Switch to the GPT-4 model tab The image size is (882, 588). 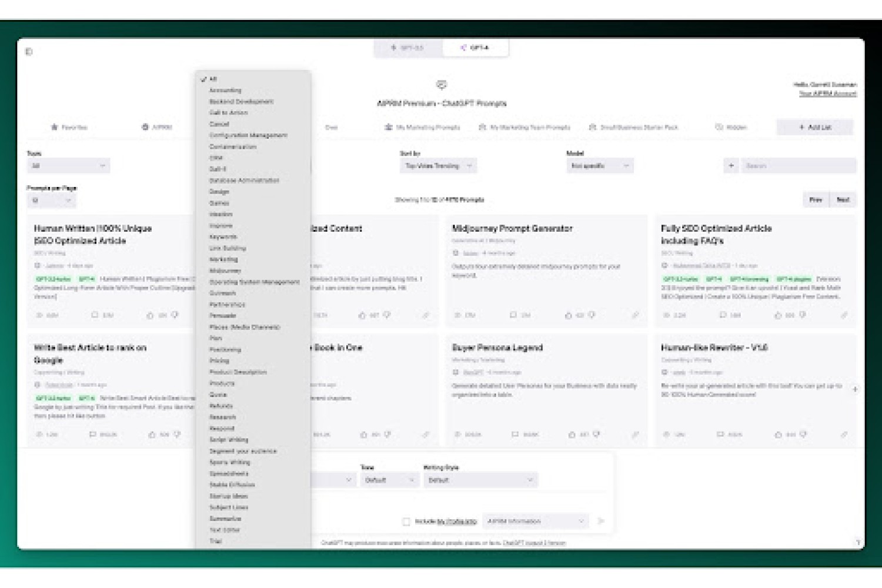(475, 48)
